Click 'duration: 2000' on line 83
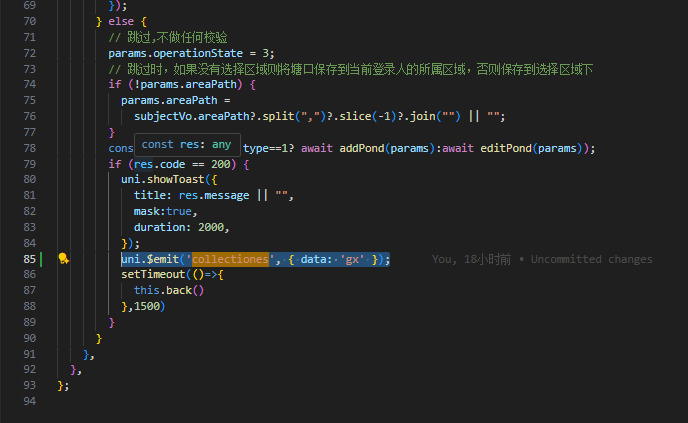Viewport: 688px width, 423px height. click(x=179, y=227)
